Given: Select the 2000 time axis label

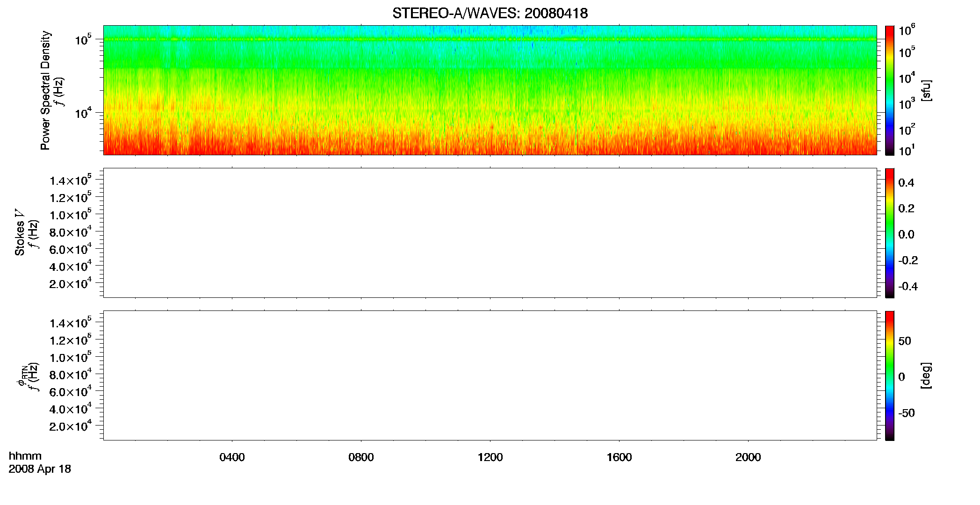Looking at the screenshot, I should 748,457.
